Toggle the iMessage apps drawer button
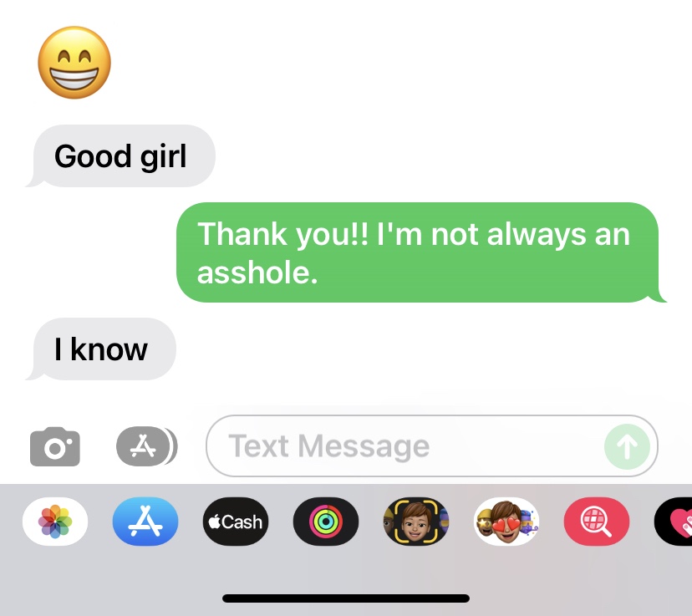The width and height of the screenshot is (692, 616). click(146, 446)
